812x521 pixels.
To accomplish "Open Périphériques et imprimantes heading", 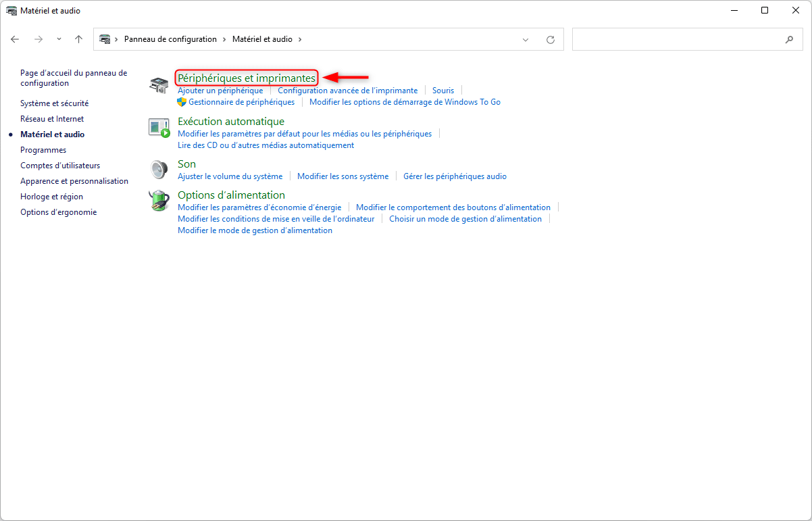I will [247, 78].
